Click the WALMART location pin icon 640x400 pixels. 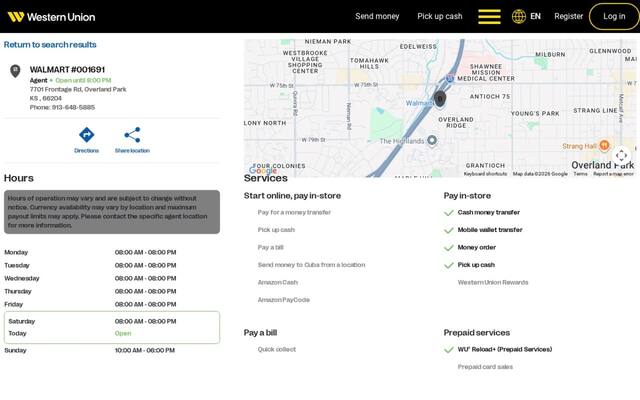pyautogui.click(x=15, y=71)
